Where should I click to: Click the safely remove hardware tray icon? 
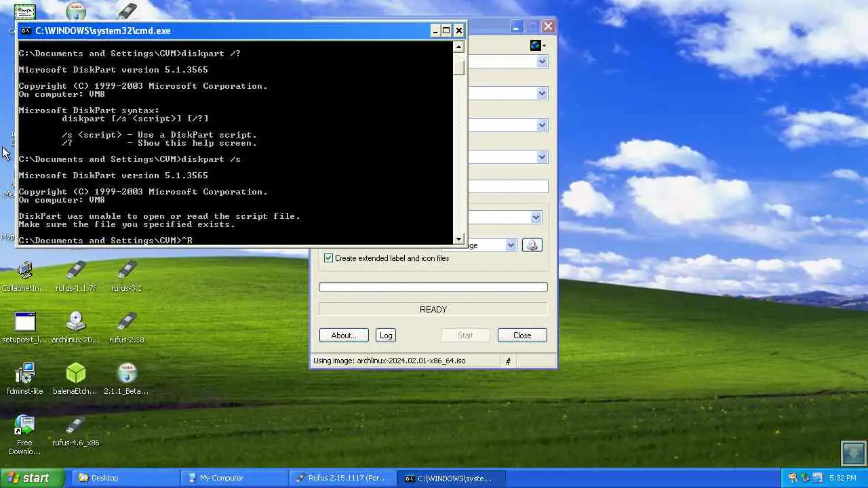coord(805,478)
